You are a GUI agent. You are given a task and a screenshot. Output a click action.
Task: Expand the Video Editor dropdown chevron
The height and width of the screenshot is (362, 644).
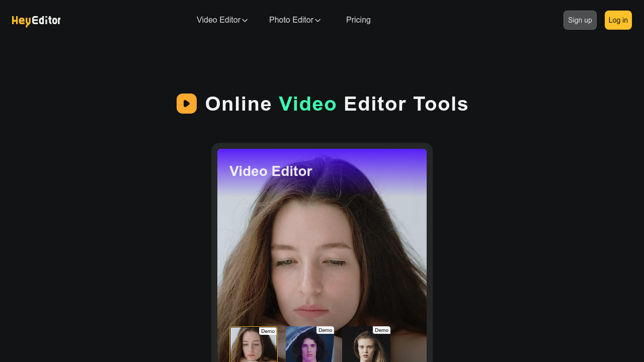coord(245,20)
